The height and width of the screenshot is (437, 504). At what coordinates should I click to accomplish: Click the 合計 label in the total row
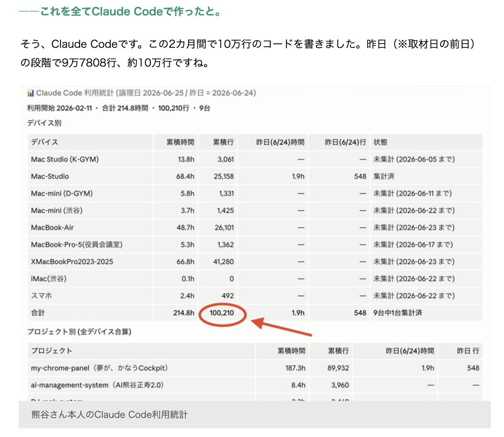(38, 313)
